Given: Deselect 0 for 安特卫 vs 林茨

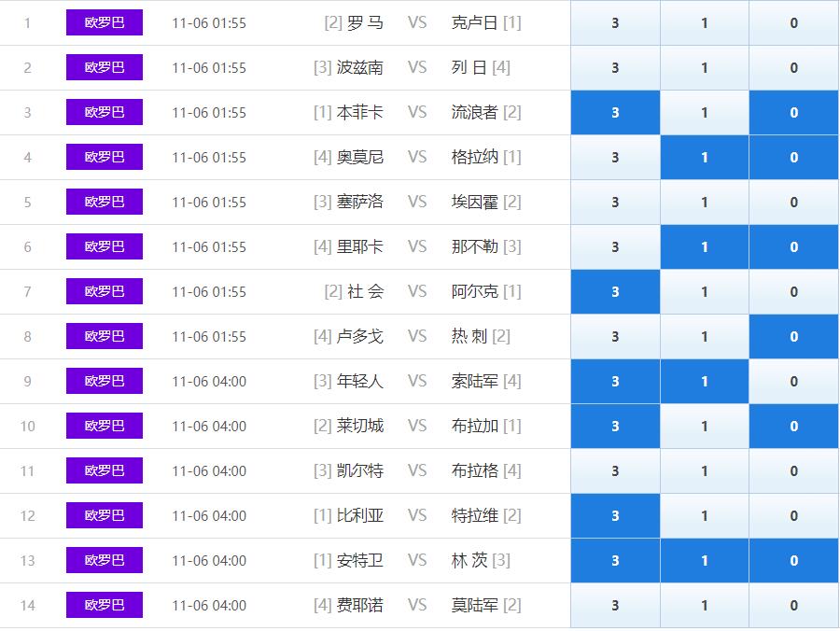Looking at the screenshot, I should 794,560.
